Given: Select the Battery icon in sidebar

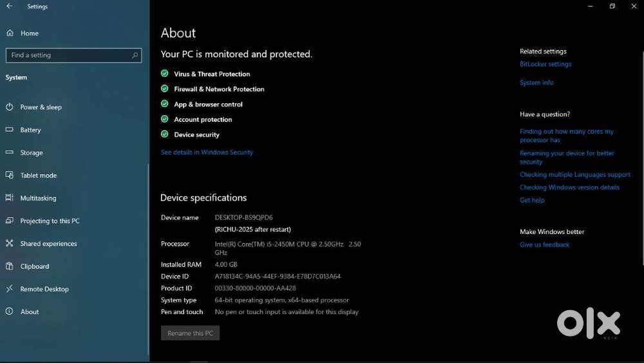Looking at the screenshot, I should point(10,130).
